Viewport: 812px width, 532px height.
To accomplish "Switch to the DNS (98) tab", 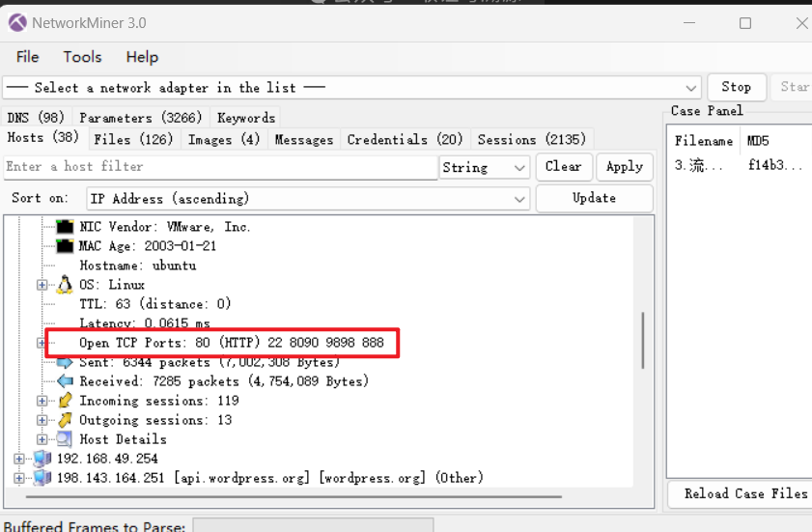I will pos(37,118).
